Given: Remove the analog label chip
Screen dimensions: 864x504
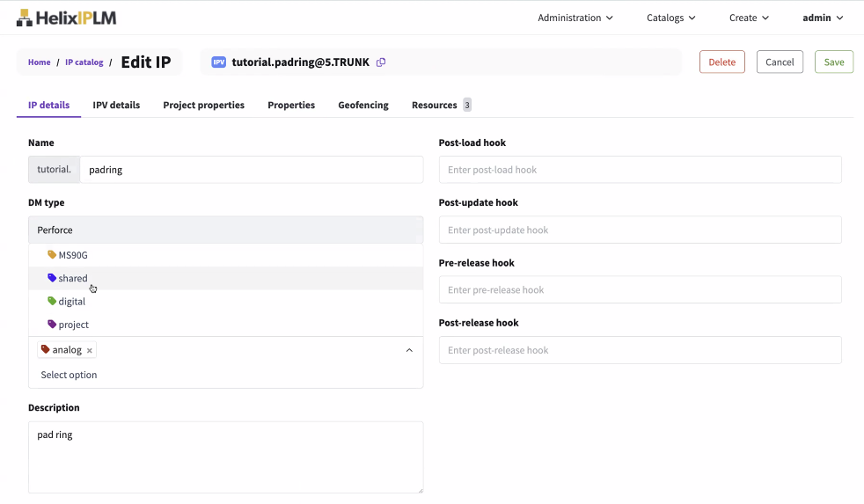Looking at the screenshot, I should pyautogui.click(x=90, y=350).
